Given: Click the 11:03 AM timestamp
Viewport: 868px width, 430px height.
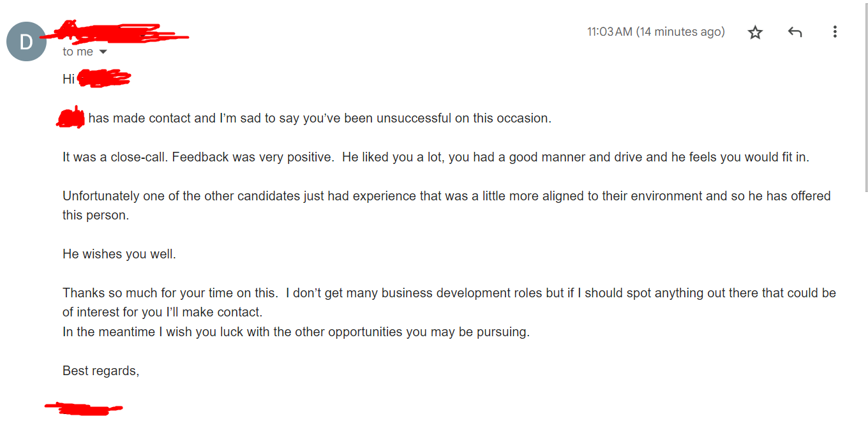Looking at the screenshot, I should (655, 32).
